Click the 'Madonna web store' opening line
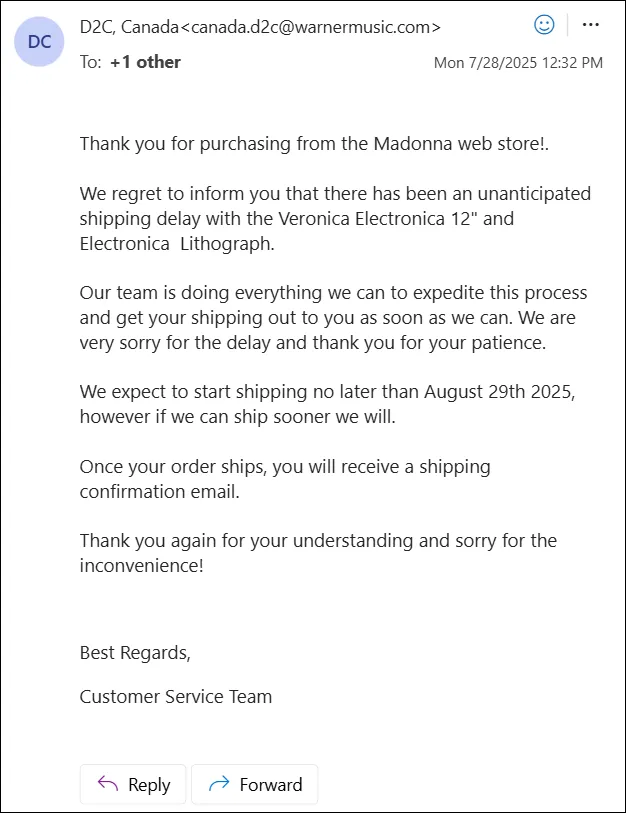The height and width of the screenshot is (813, 626). (314, 144)
